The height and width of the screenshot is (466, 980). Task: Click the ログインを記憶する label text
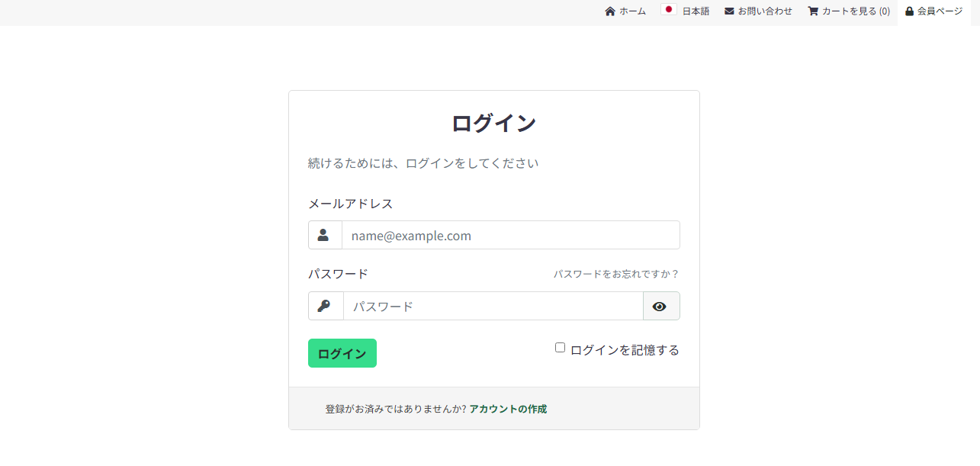[x=624, y=350]
